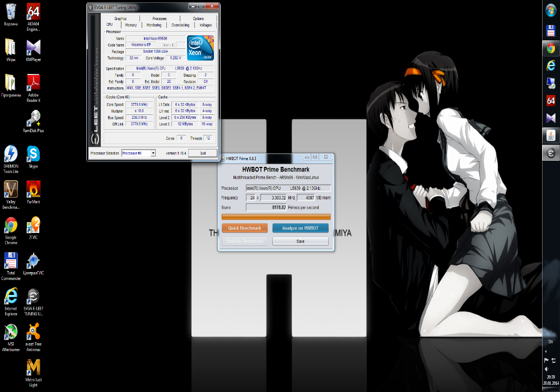Screen dimensions: 560x392
Task: Click the Score field showing 8178.82
Action: coord(266,207)
